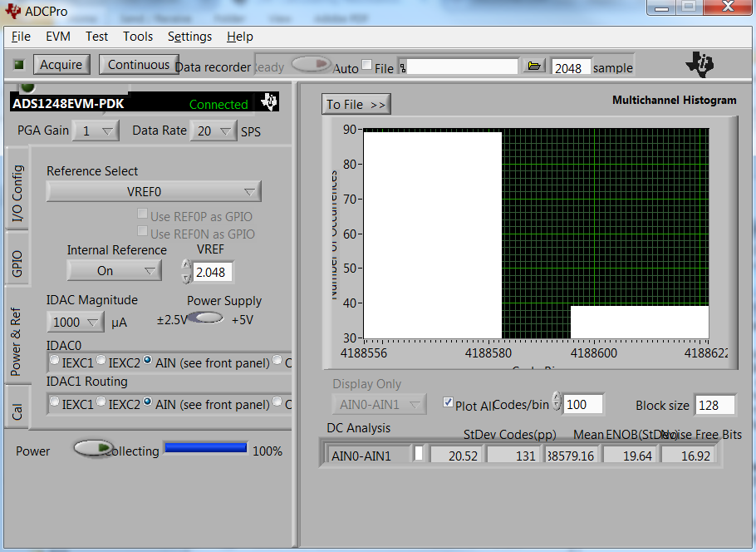Click the Codes/bin 100 field
756x552 pixels.
pos(582,404)
